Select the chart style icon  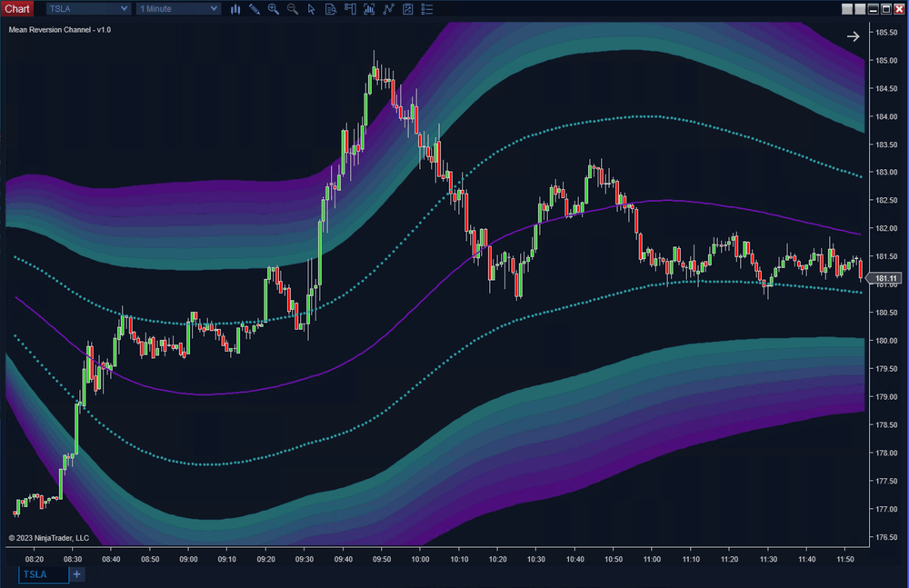point(235,9)
